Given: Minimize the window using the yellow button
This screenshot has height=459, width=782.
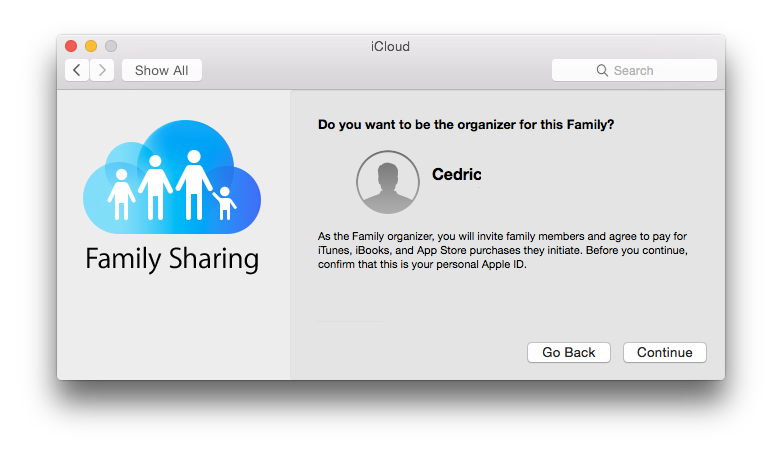Looking at the screenshot, I should tap(91, 46).
